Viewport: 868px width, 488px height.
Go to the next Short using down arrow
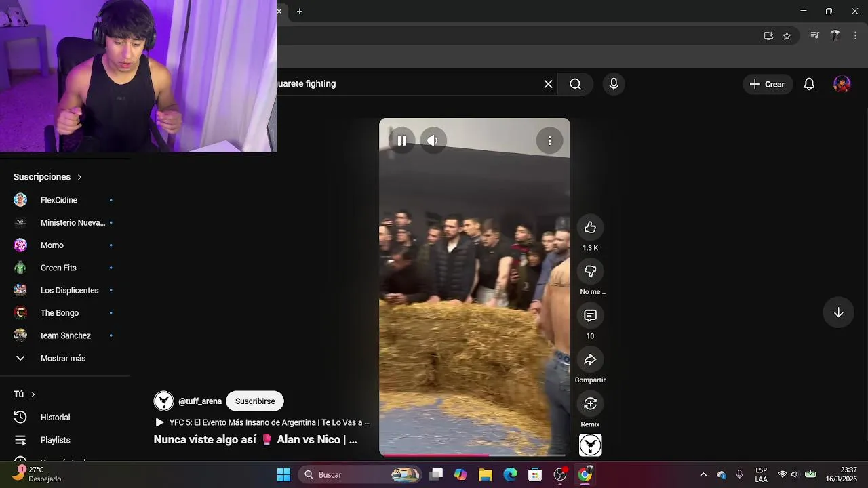tap(838, 312)
